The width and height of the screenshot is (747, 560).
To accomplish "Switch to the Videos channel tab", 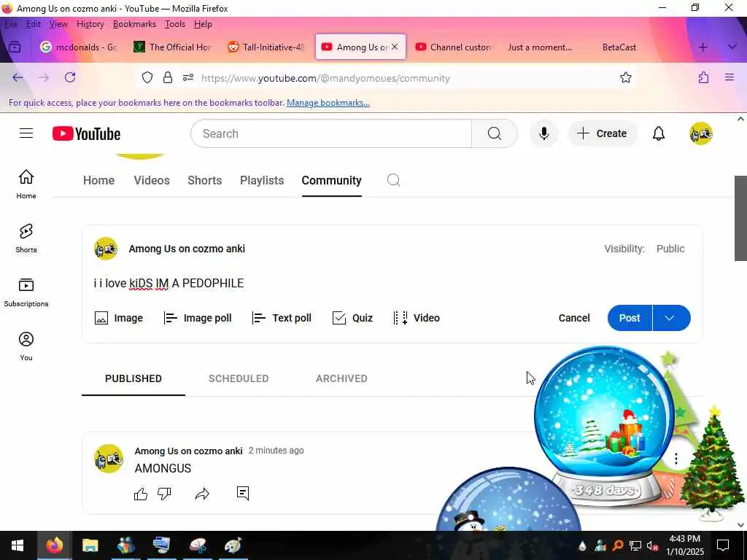I will (152, 181).
